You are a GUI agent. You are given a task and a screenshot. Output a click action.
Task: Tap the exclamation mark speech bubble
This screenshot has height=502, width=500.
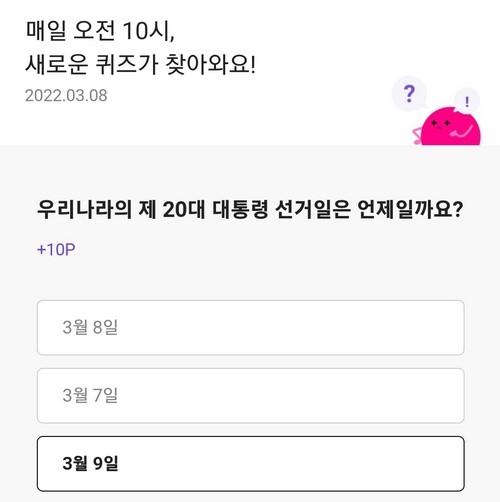point(467,101)
